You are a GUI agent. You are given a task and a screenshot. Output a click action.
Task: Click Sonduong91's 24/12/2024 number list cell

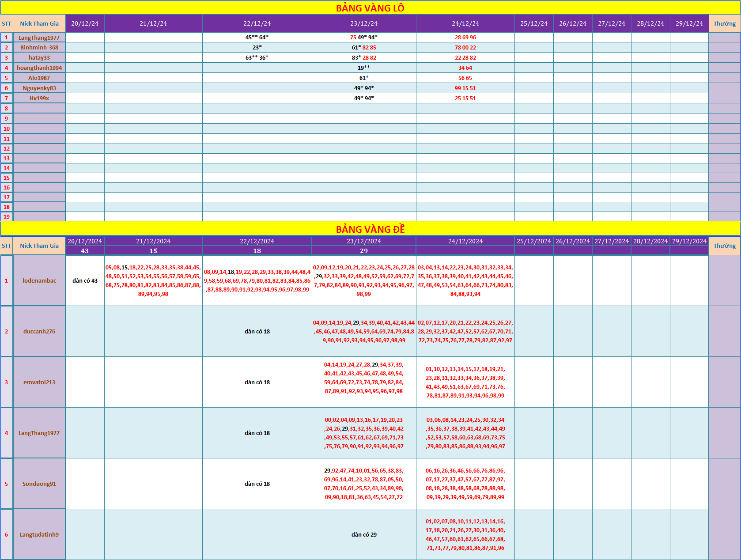(x=465, y=484)
